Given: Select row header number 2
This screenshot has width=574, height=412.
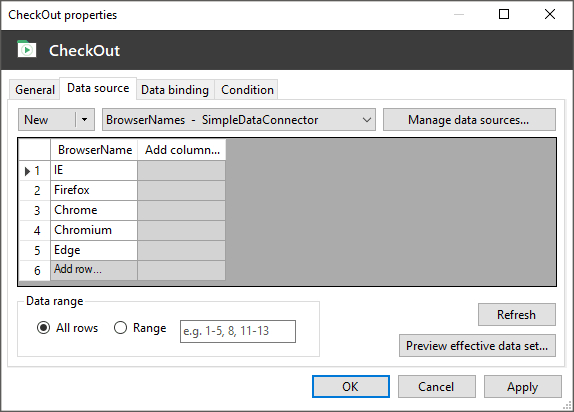Looking at the screenshot, I should (x=34, y=190).
